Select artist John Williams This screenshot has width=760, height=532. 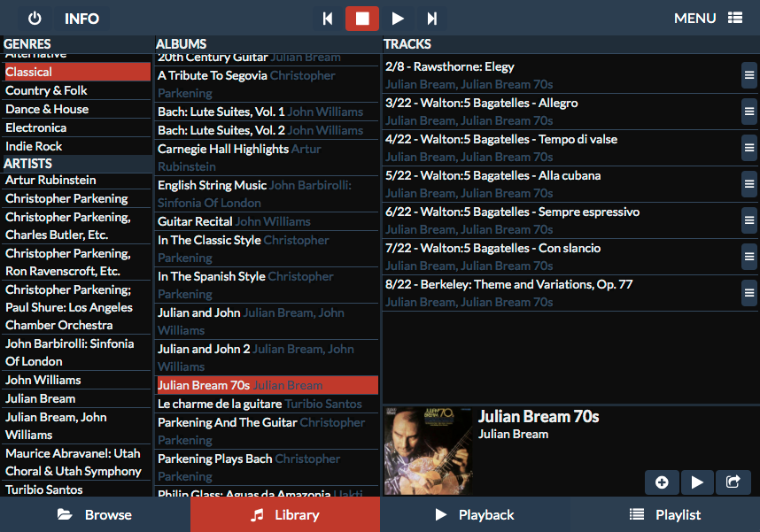pos(78,381)
